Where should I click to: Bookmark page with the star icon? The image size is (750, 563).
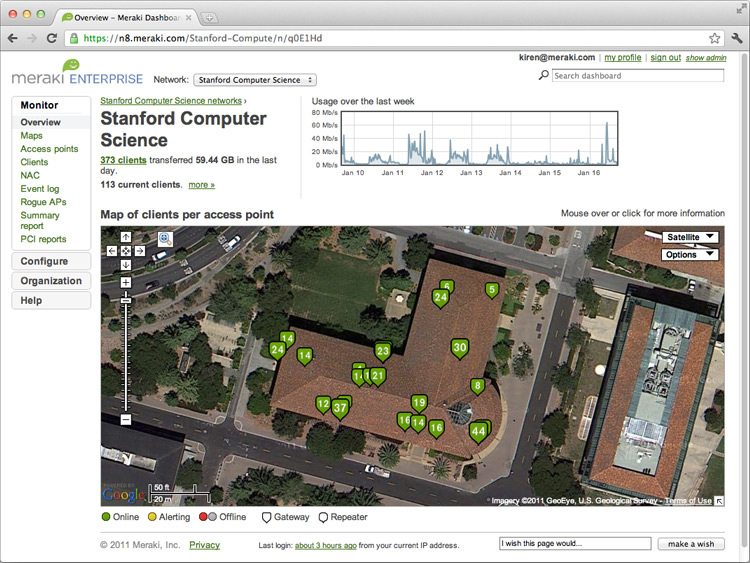pyautogui.click(x=715, y=38)
